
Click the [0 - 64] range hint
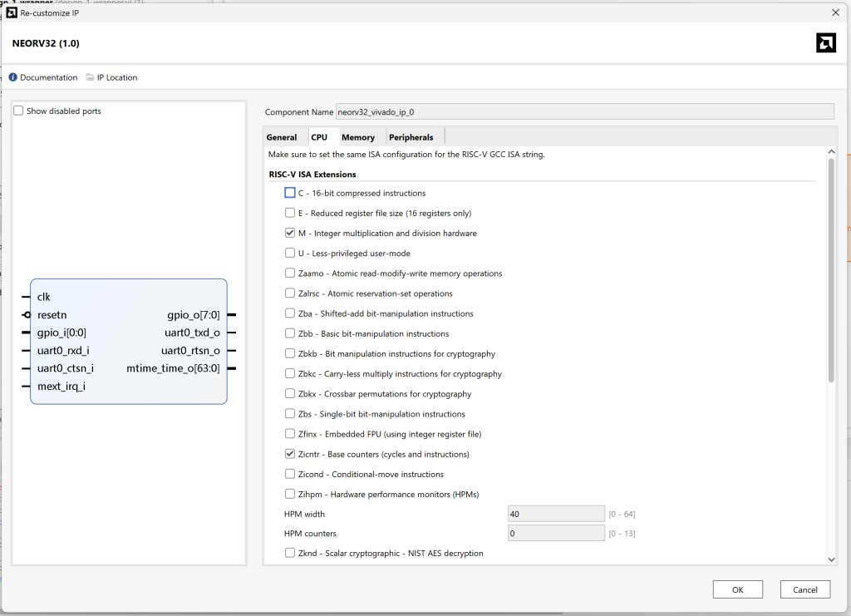(x=622, y=514)
